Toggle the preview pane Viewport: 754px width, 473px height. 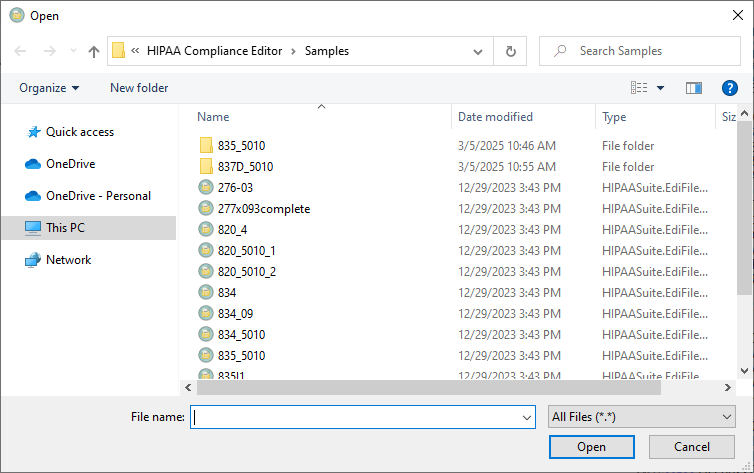pyautogui.click(x=693, y=88)
